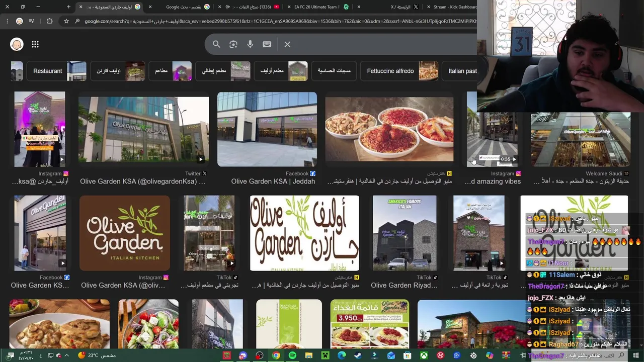Viewport: 644px width, 362px height.
Task: Click the Windows taskbar search box
Action: 579,355
